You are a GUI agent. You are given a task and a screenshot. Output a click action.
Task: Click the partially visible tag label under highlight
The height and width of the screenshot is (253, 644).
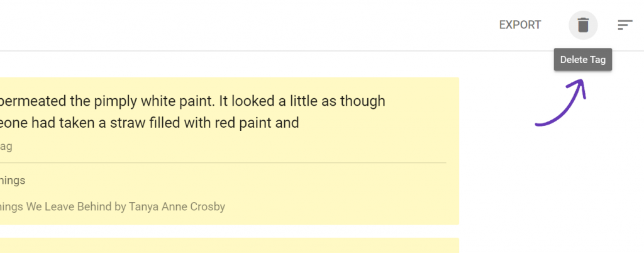tap(6, 147)
